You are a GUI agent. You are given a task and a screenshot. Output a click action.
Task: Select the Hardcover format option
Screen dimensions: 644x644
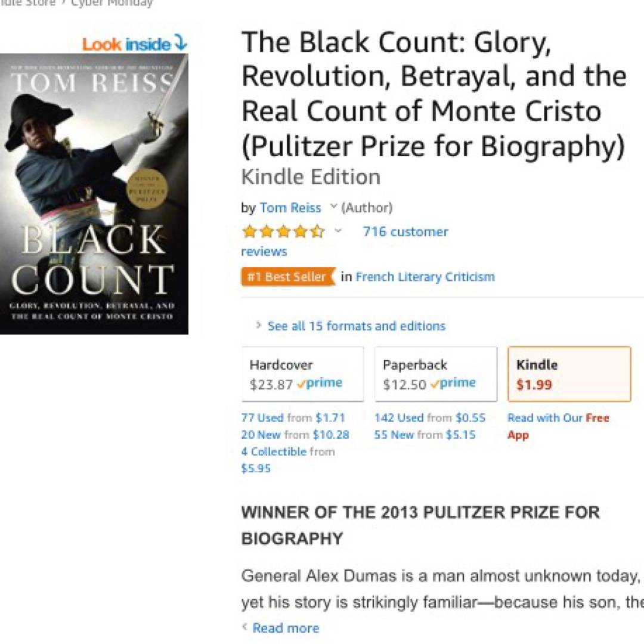tap(302, 374)
